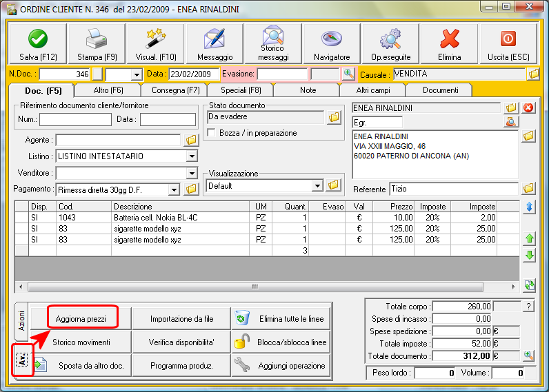Viewport: 549px width, 392px height.
Task: Open Op.eseguite gear icon
Action: [390, 44]
